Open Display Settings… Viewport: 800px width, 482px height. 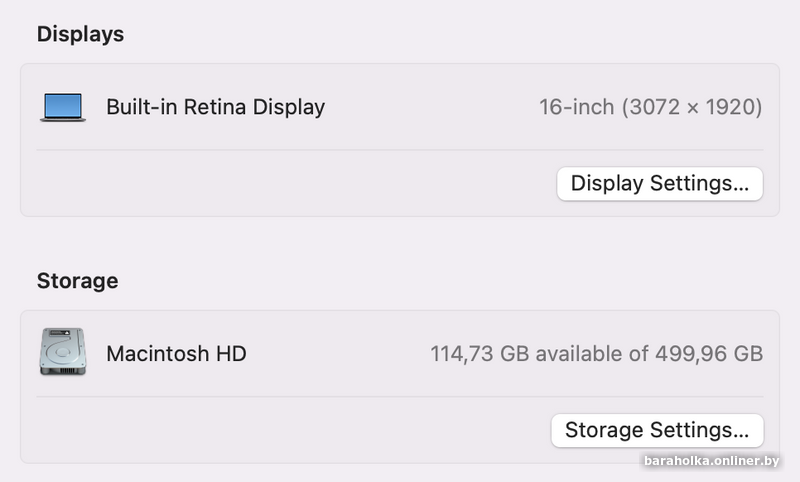coord(660,184)
